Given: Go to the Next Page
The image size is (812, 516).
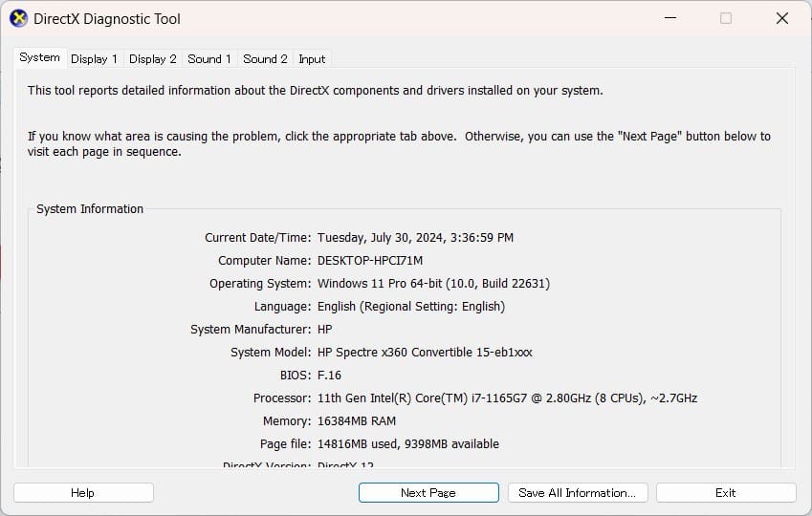Looking at the screenshot, I should click(428, 493).
